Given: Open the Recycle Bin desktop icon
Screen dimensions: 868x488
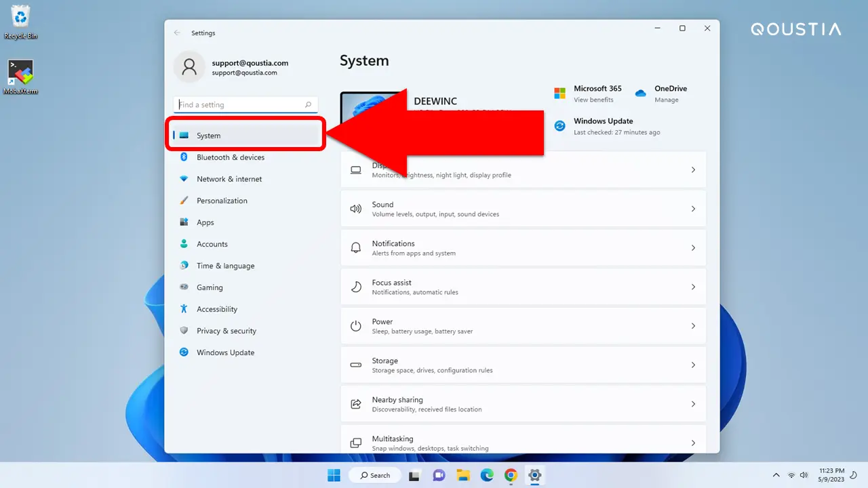Looking at the screenshot, I should [x=20, y=22].
